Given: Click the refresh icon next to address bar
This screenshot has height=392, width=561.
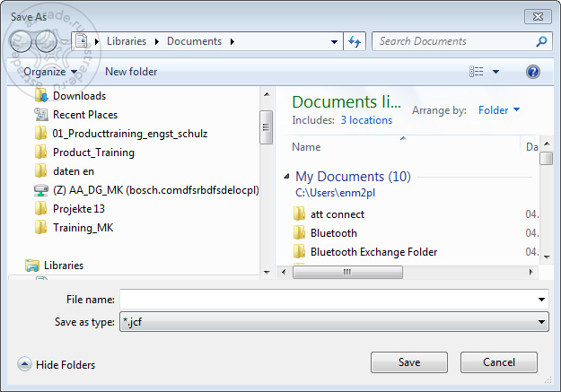Looking at the screenshot, I should click(355, 41).
